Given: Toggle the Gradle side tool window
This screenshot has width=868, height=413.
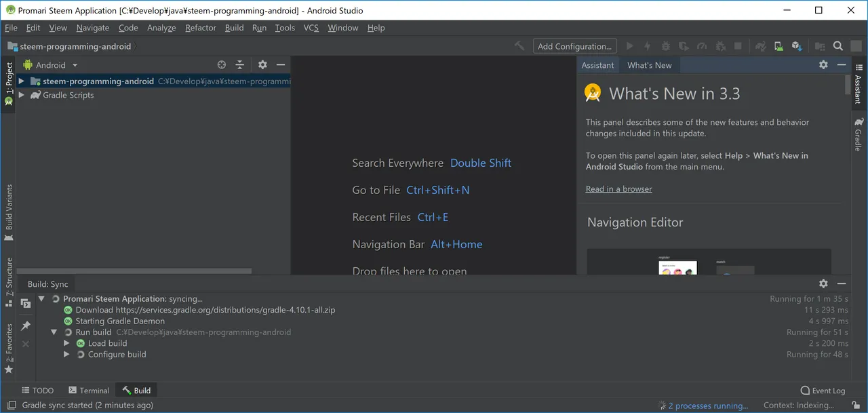Looking at the screenshot, I should (x=859, y=135).
